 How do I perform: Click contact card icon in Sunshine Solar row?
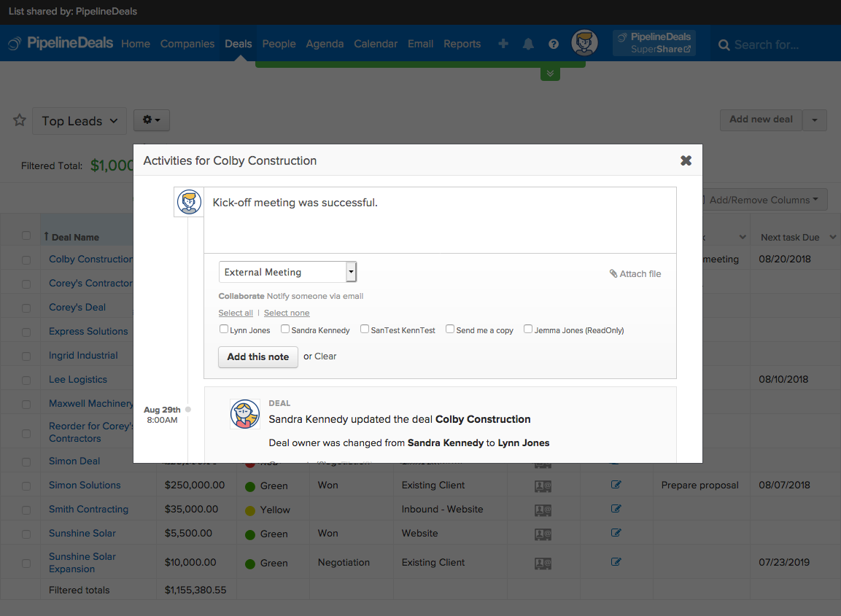[x=543, y=534]
